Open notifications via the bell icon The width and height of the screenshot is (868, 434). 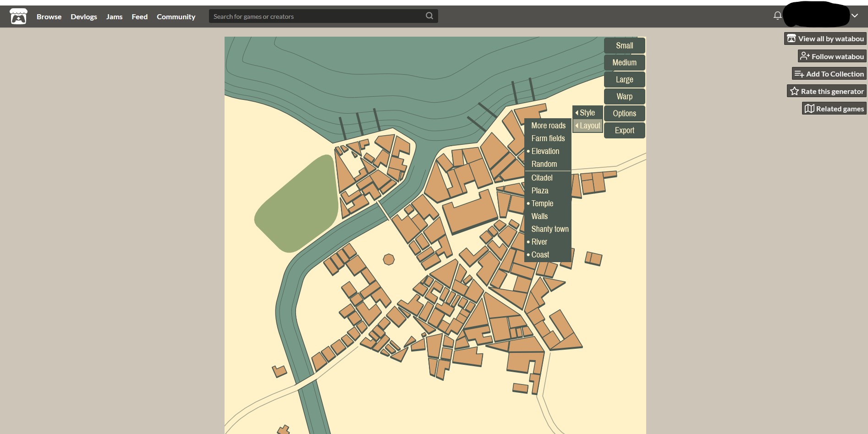point(777,15)
